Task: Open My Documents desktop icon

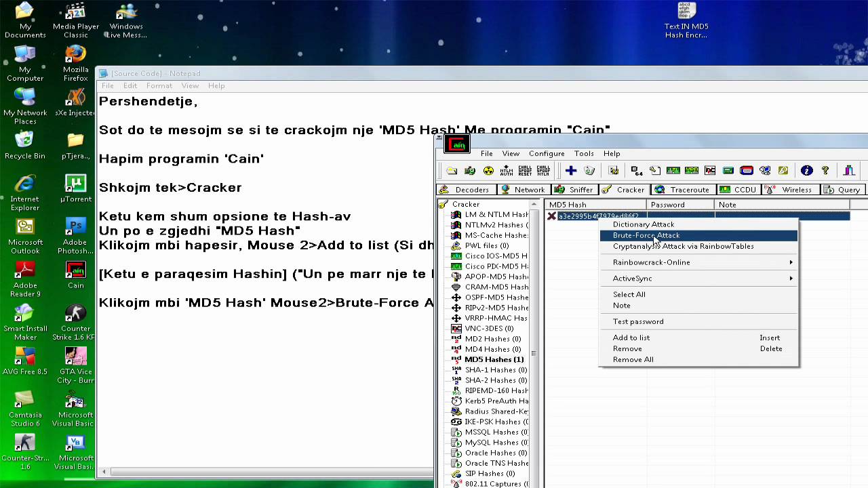Action: (25, 20)
